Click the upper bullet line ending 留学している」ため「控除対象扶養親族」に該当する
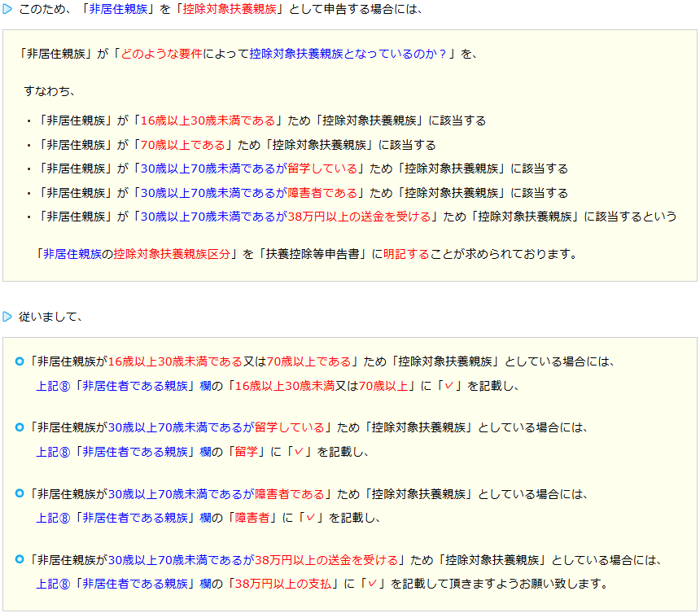 [x=297, y=169]
